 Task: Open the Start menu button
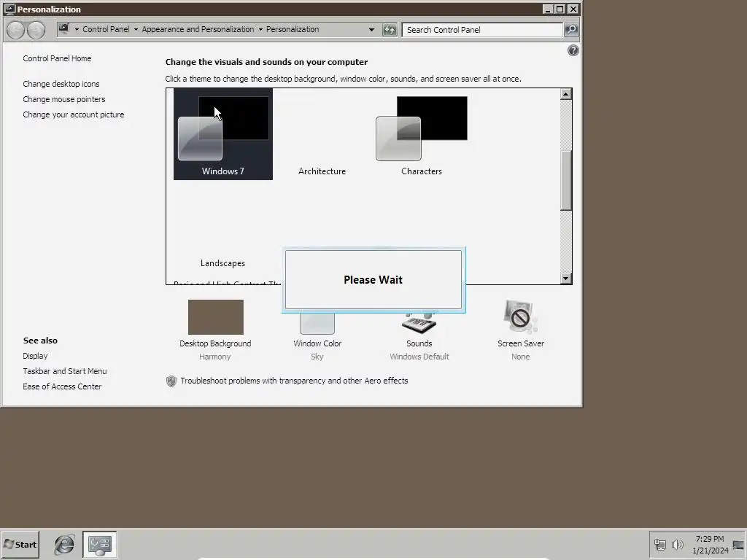pyautogui.click(x=20, y=545)
